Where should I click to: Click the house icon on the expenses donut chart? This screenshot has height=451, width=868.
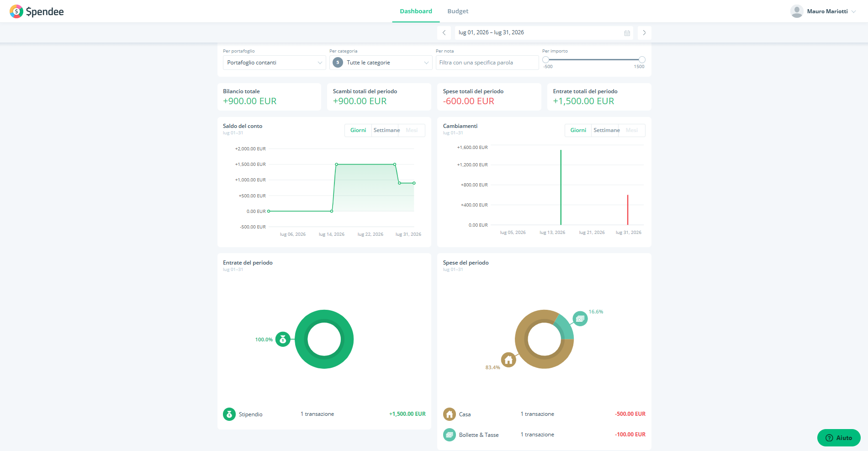pyautogui.click(x=508, y=360)
